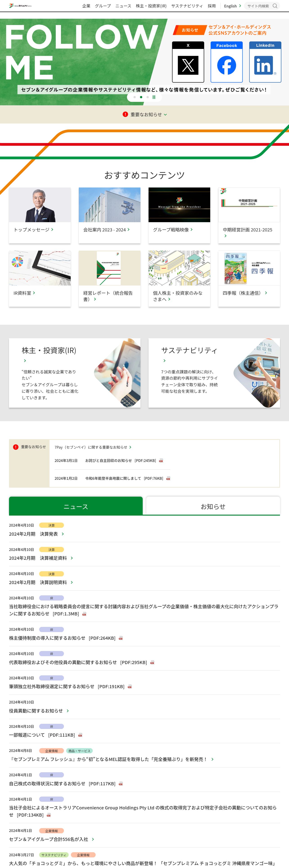The width and height of the screenshot is (289, 868).
Task: Click chevron after 決算補足資料 headline
Action: 72,558
